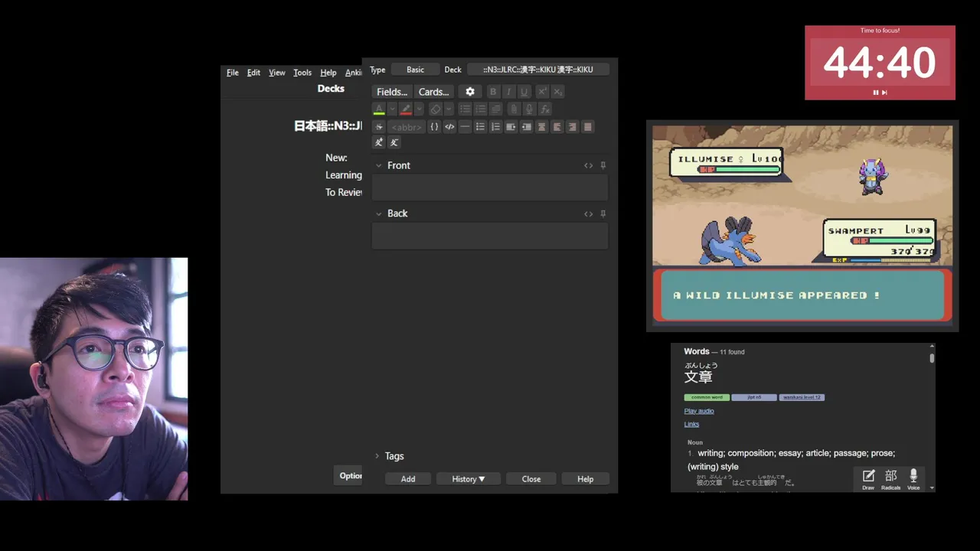Toggle sticky pin on Back field
The width and height of the screenshot is (980, 551).
(603, 214)
